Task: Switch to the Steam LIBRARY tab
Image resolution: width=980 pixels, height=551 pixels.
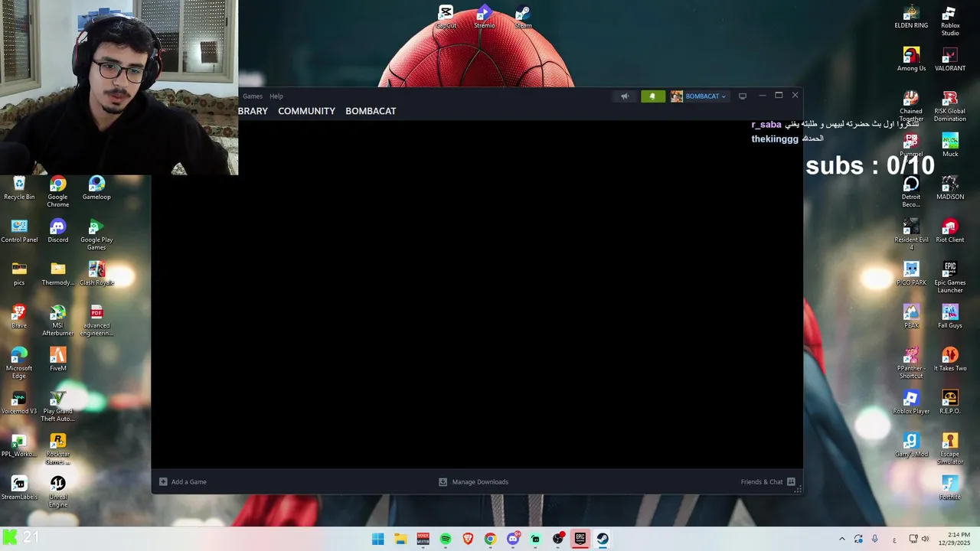Action: [x=253, y=111]
